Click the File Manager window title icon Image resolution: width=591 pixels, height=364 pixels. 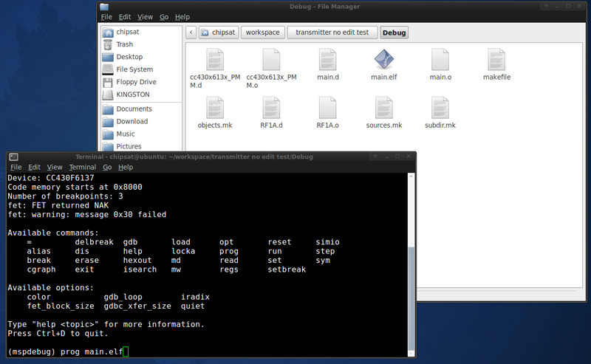coord(104,7)
